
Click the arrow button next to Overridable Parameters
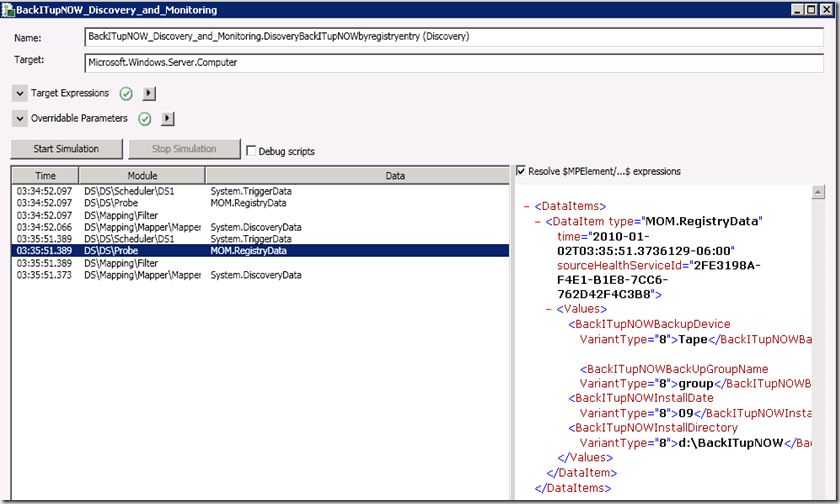pos(168,118)
